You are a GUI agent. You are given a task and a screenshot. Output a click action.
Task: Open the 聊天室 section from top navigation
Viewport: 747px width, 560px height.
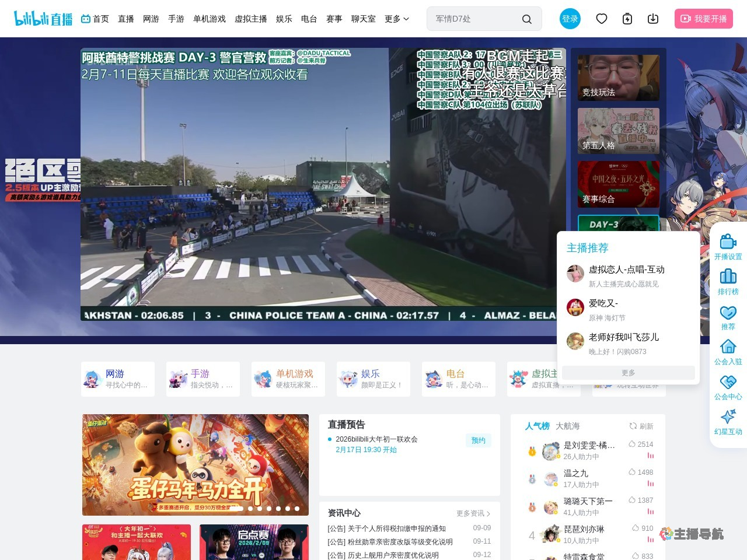point(364,19)
